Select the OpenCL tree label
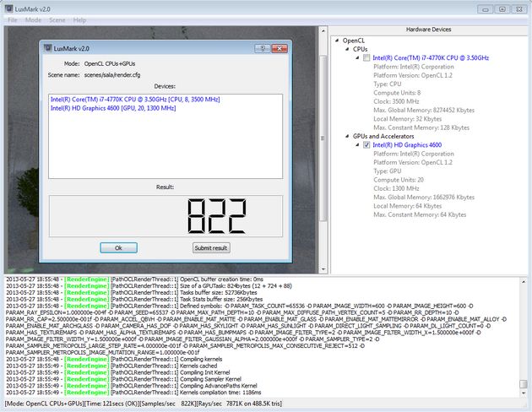 353,41
